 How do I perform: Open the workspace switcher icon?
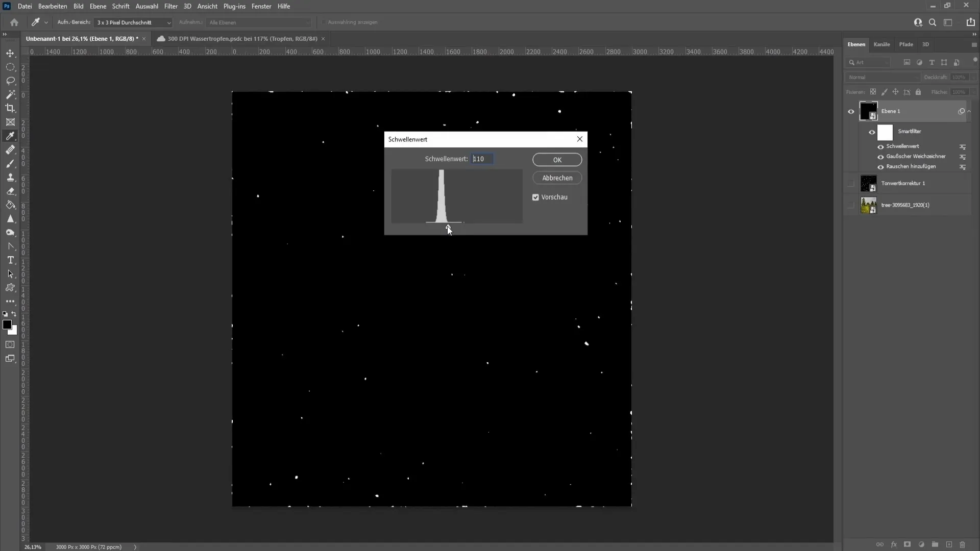948,22
